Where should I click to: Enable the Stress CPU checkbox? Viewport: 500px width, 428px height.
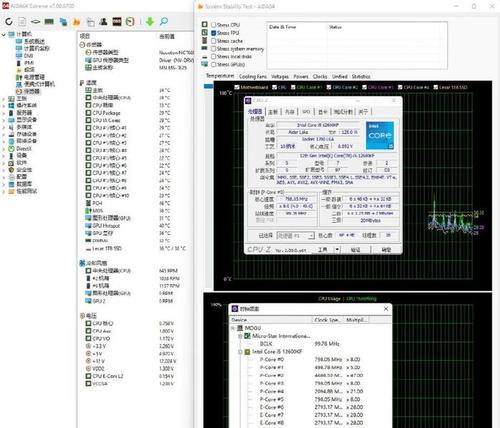(214, 25)
